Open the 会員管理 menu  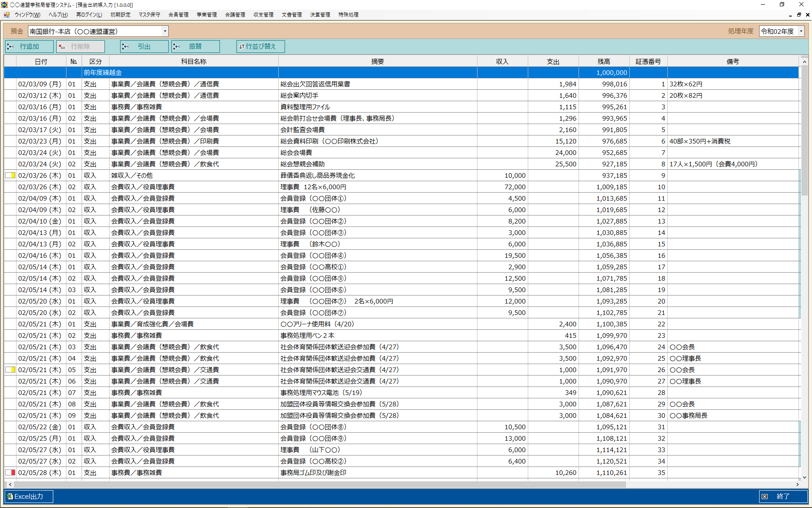[178, 15]
